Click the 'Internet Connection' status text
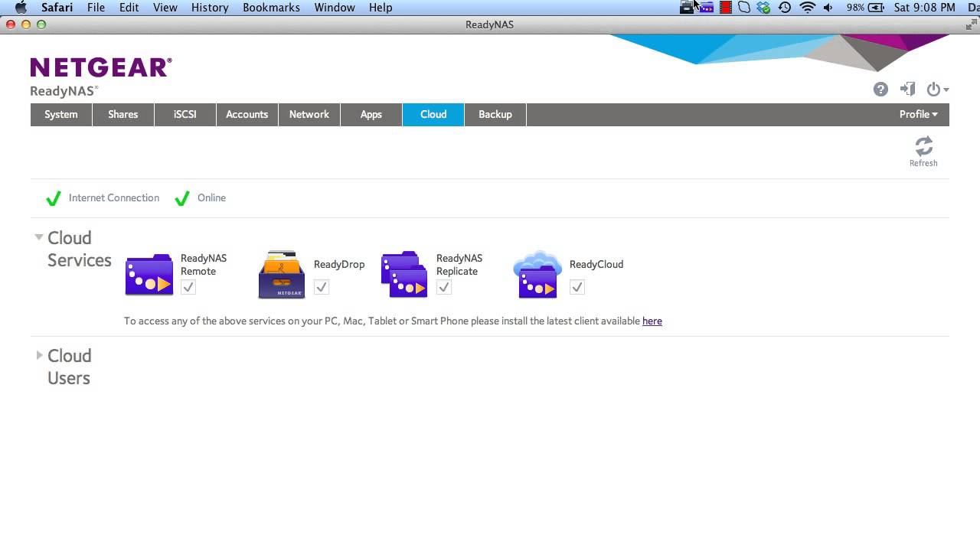The height and width of the screenshot is (551, 980). [x=114, y=197]
